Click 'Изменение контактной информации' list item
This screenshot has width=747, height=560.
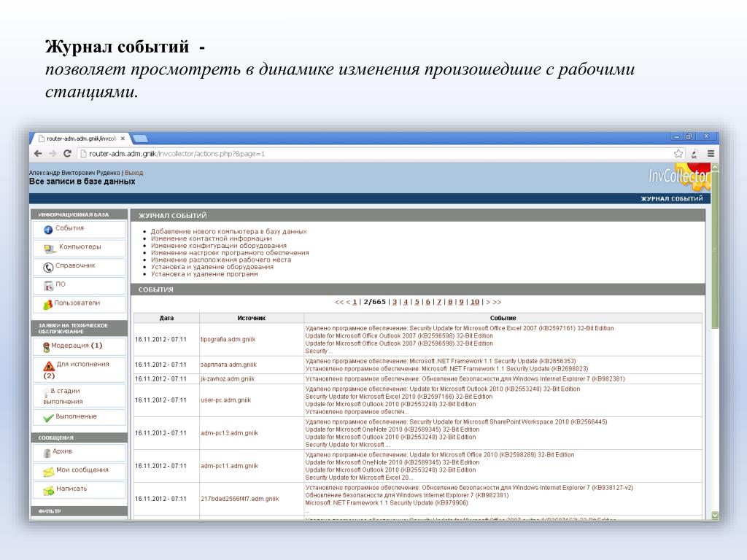(x=212, y=238)
